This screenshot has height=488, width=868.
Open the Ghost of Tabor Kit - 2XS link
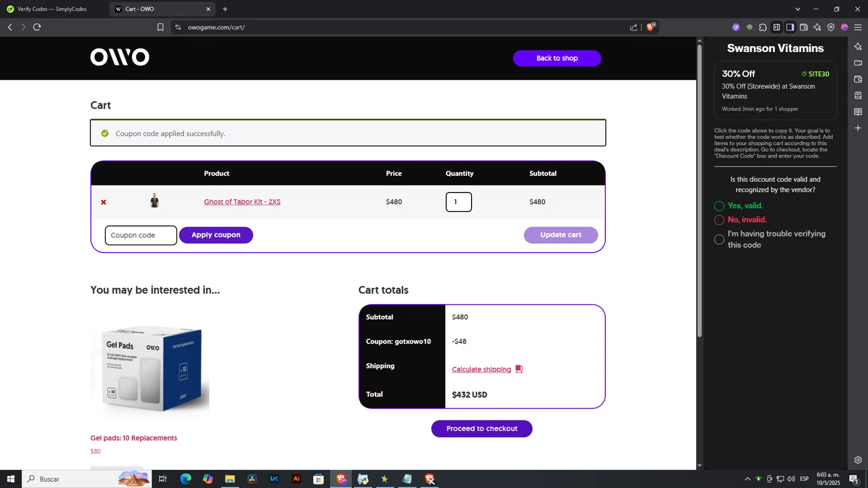pos(242,202)
